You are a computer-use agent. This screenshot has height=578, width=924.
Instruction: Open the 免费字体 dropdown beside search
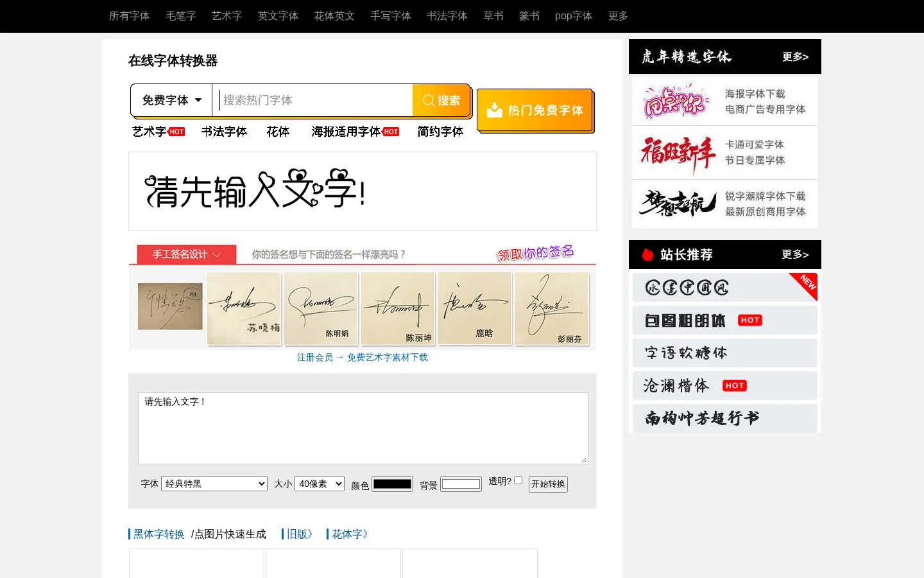[171, 100]
